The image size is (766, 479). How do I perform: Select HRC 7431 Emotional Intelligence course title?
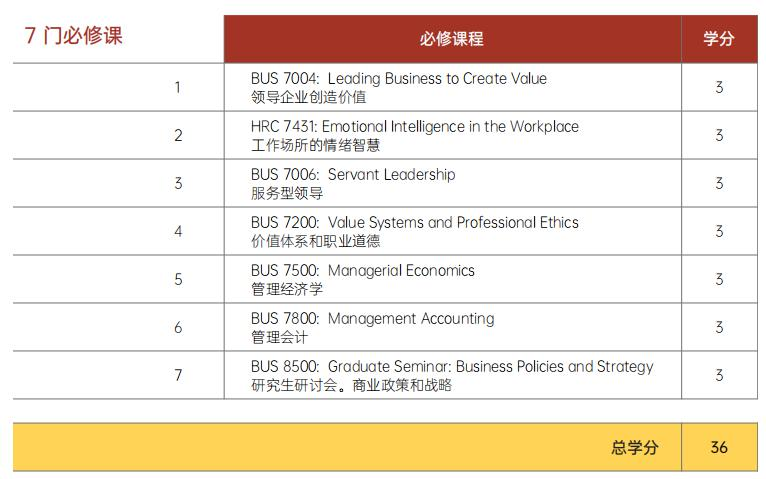pyautogui.click(x=414, y=126)
